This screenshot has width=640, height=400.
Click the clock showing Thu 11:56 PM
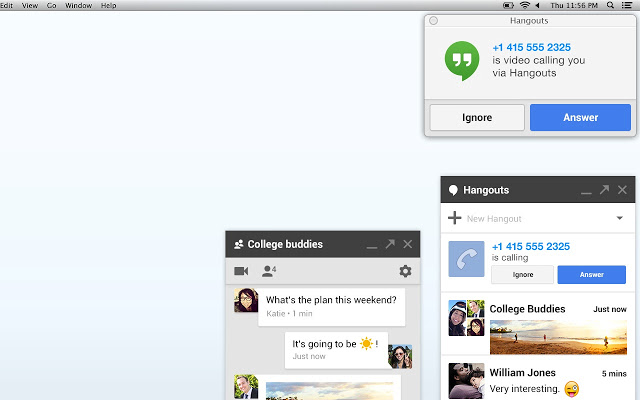point(574,5)
